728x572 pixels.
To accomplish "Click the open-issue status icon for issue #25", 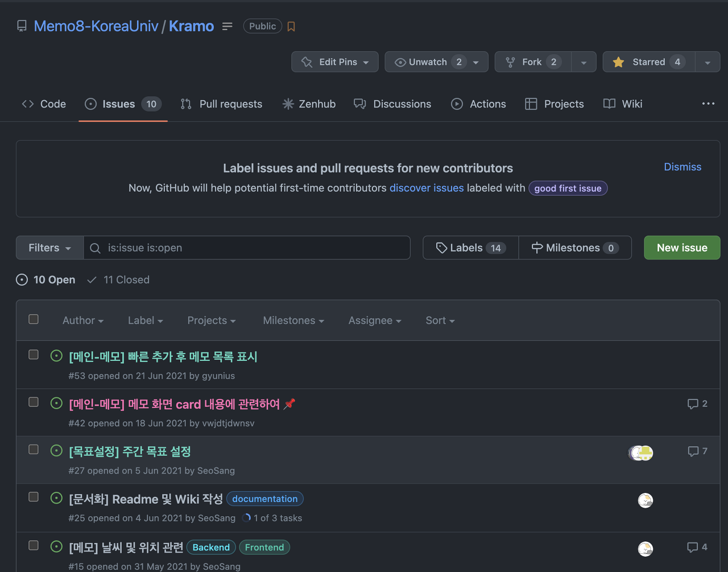I will tap(56, 498).
